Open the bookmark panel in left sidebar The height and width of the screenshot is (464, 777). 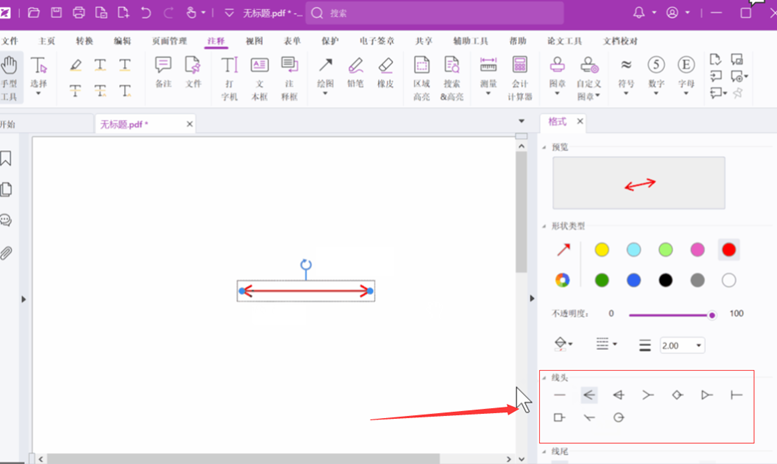[7, 158]
